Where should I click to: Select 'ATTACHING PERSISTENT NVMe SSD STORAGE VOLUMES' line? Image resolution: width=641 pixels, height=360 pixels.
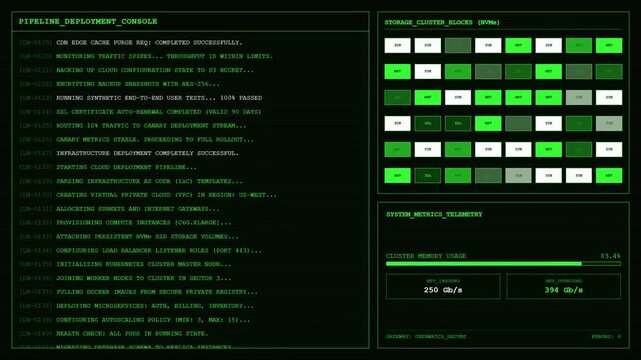129,237
